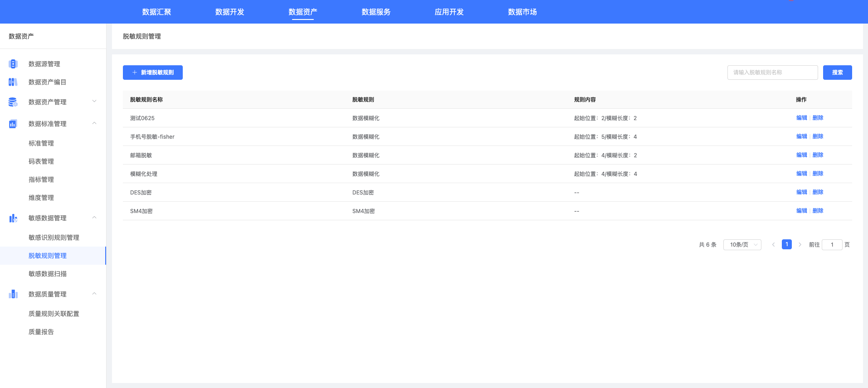Click the 数据质量管理 sidebar icon

[x=13, y=294]
